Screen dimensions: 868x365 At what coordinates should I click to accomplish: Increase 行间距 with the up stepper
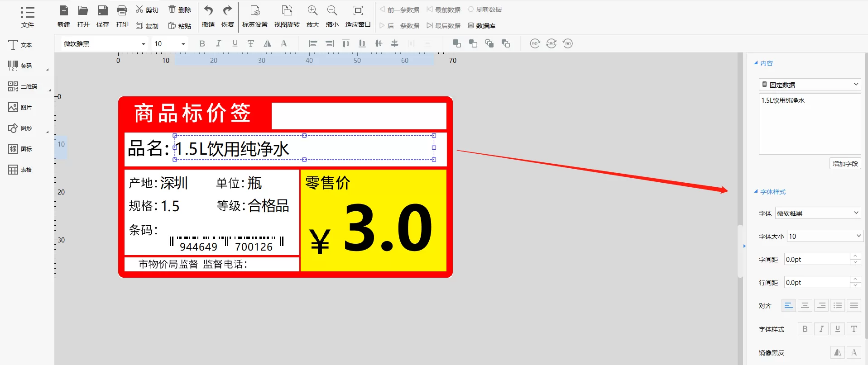[x=855, y=280]
